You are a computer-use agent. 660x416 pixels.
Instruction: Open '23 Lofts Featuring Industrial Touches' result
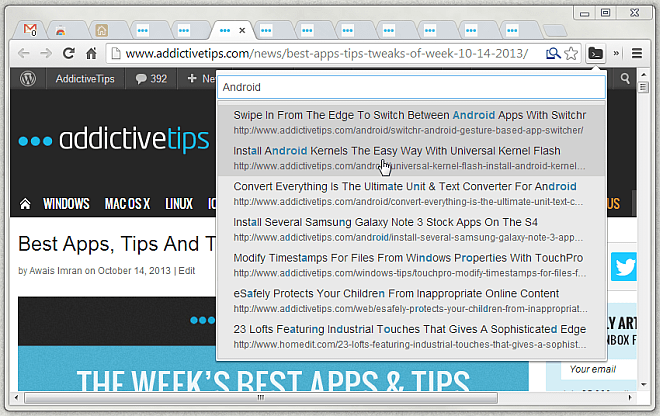click(411, 336)
